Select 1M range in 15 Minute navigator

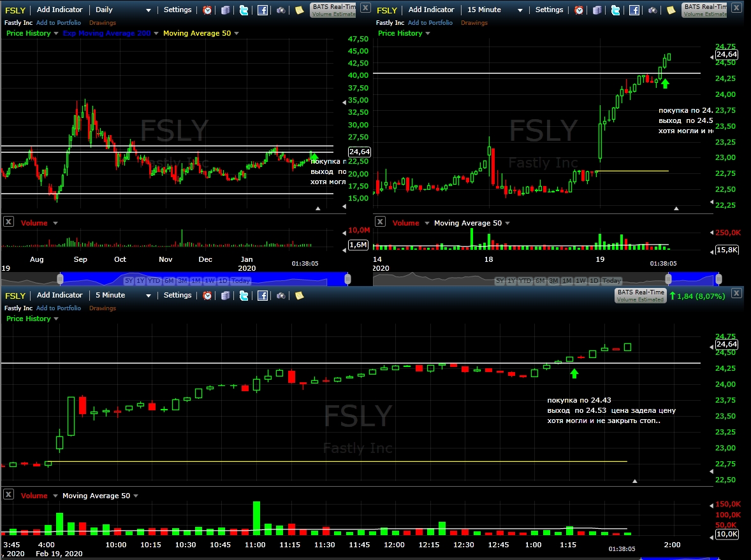567,281
